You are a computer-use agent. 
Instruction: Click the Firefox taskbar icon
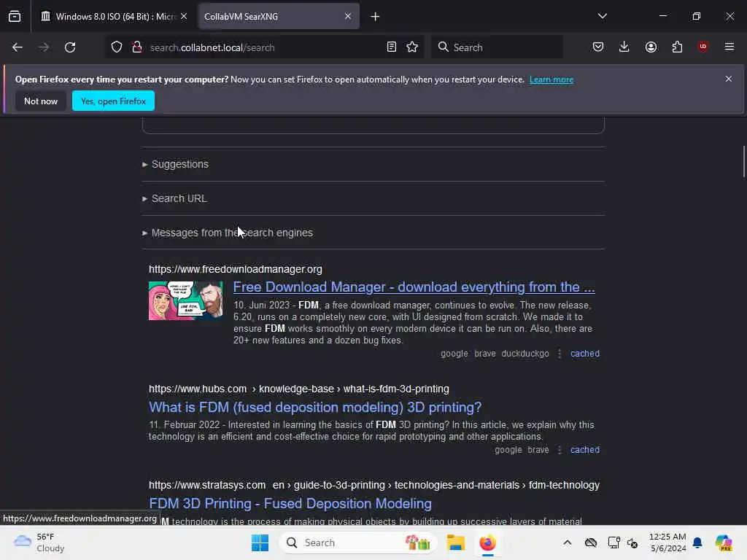(x=488, y=542)
